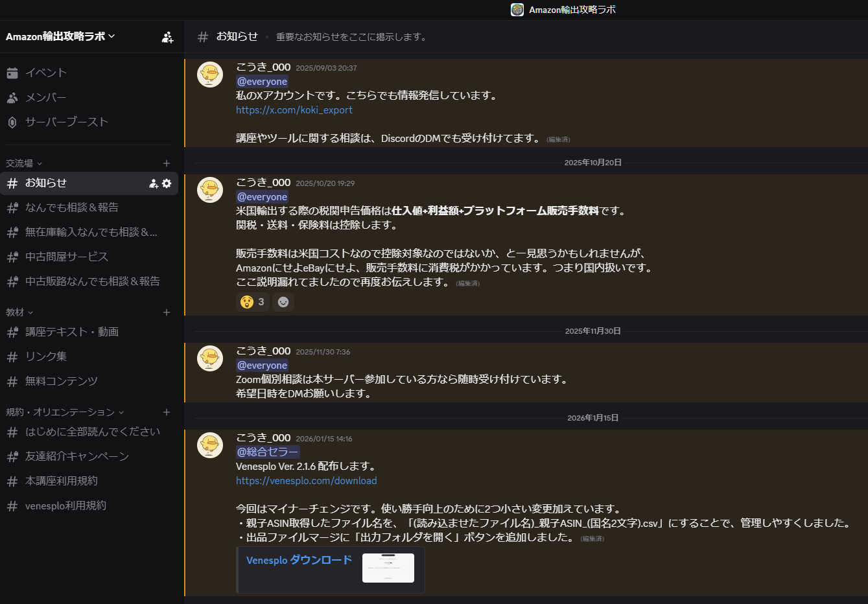Open サーバーブースト boost icon
This screenshot has height=604, width=868.
coord(12,122)
